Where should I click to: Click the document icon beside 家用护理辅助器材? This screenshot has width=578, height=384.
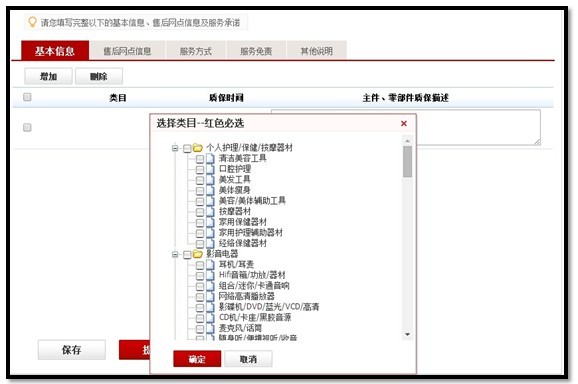[x=210, y=233]
